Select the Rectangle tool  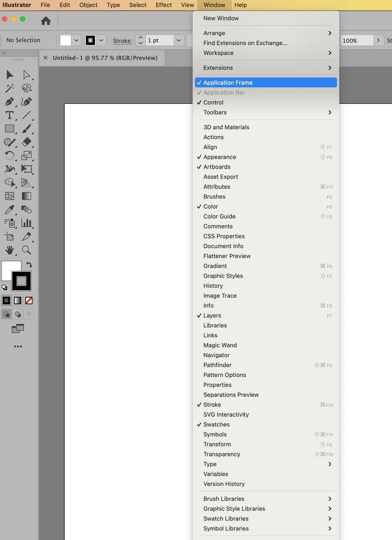[10, 129]
